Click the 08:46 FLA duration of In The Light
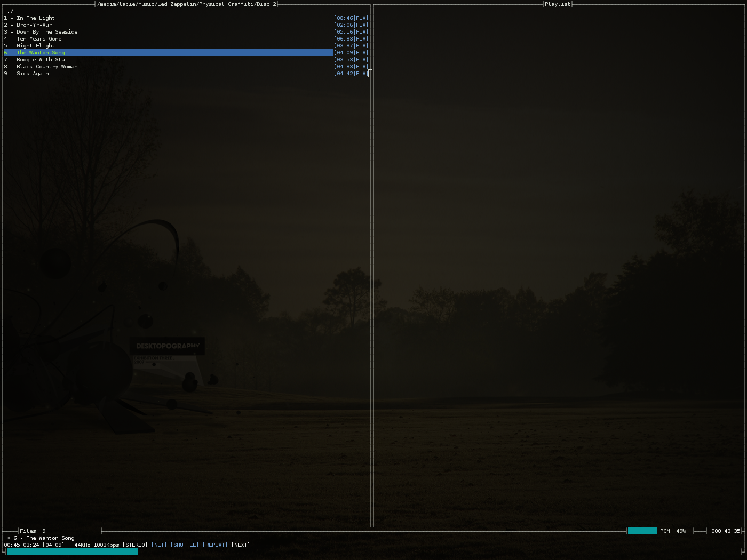 (351, 18)
